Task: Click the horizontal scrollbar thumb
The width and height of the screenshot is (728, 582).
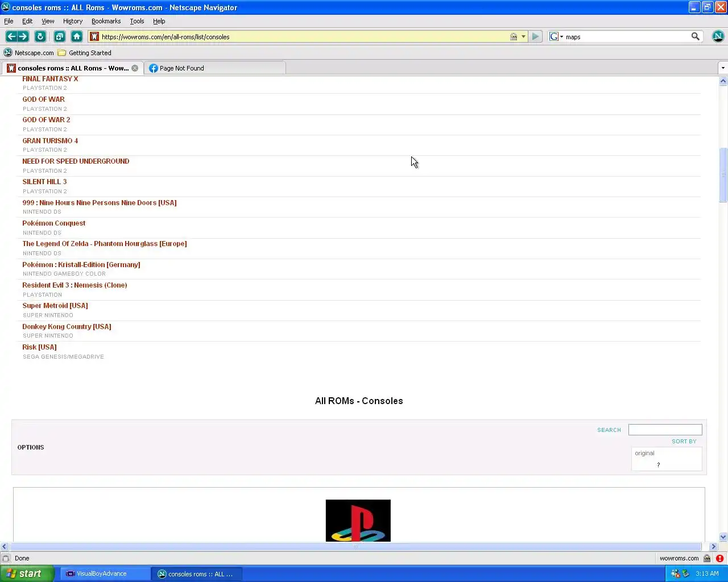Action: [x=355, y=546]
